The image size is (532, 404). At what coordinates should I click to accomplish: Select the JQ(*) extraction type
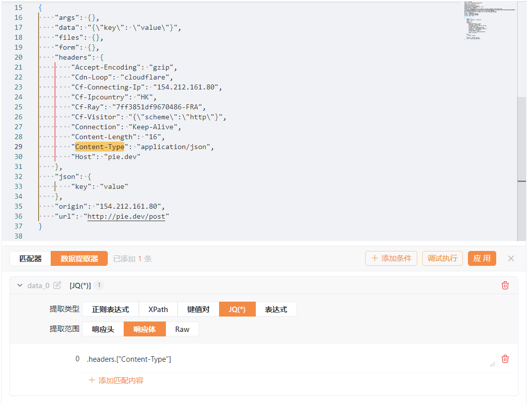coord(237,309)
